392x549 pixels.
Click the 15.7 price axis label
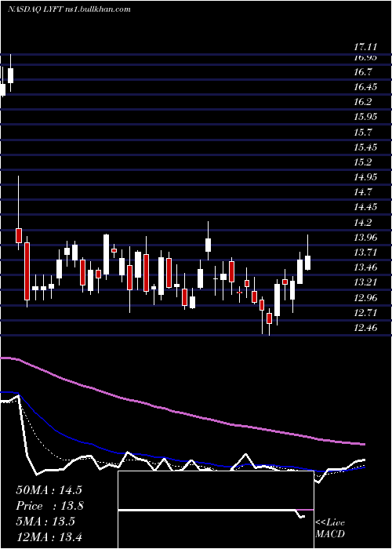point(362,133)
